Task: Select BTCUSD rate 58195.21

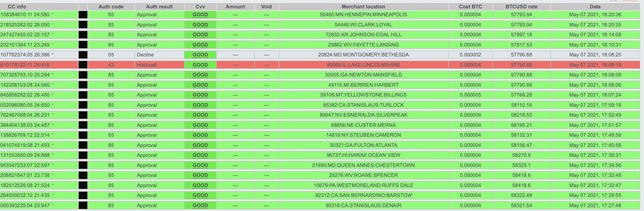Action: tap(521, 125)
